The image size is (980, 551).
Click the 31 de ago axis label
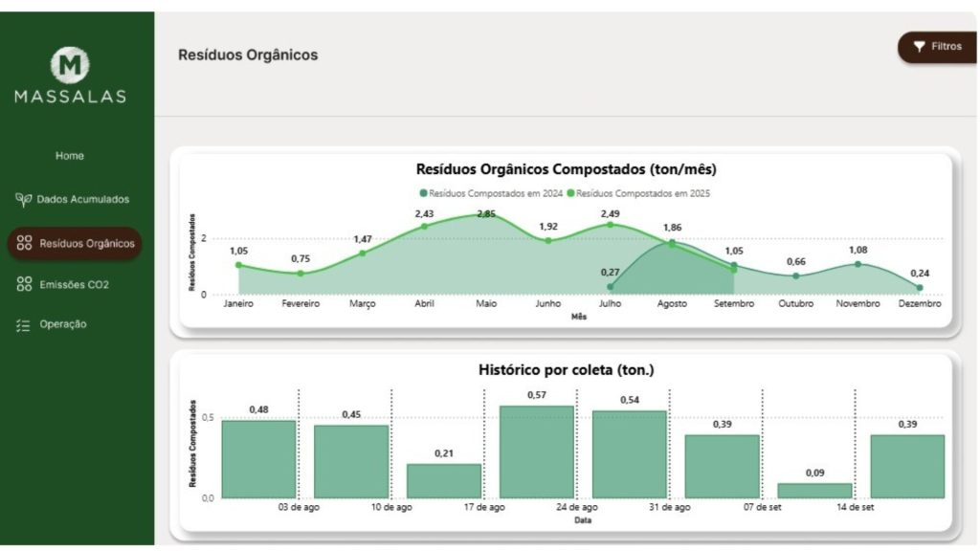click(669, 507)
